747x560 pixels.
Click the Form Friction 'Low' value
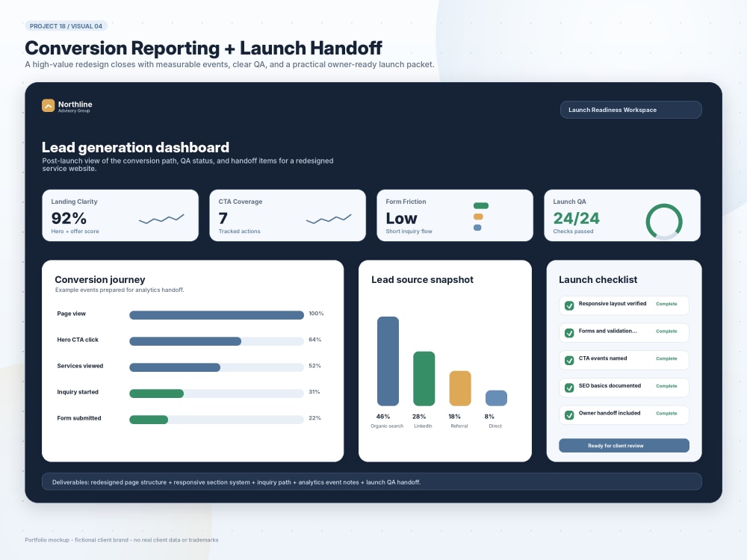(402, 218)
